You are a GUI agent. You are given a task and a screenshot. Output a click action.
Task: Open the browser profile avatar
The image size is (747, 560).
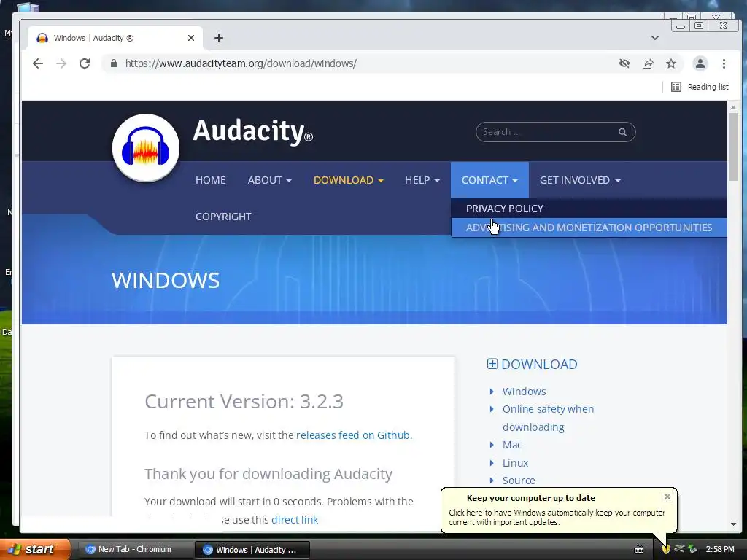[700, 63]
